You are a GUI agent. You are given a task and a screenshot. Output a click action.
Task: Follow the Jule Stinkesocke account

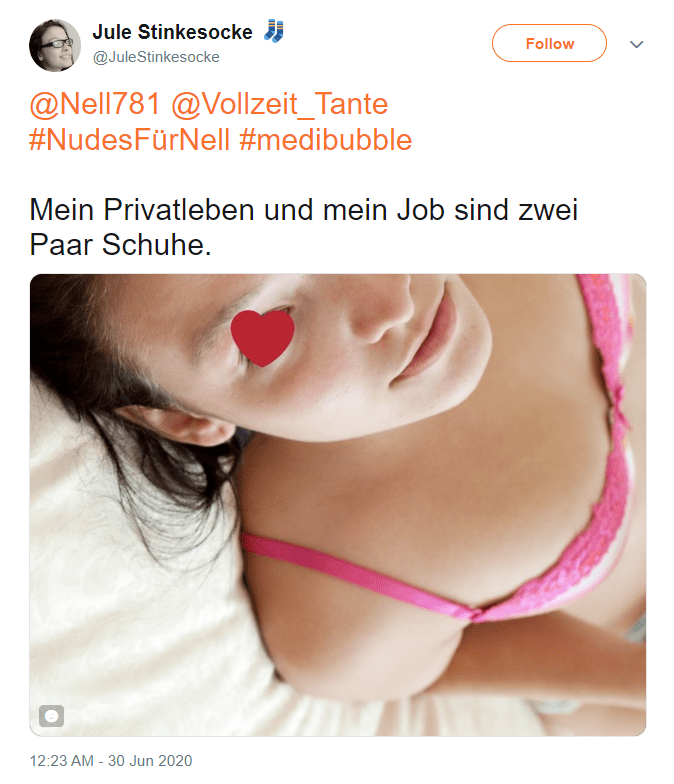[x=549, y=43]
